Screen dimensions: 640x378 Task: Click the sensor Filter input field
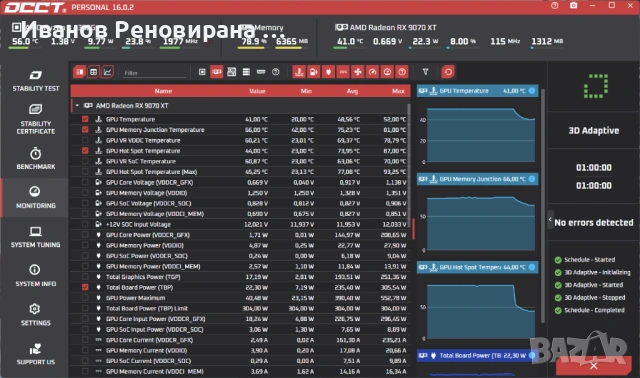point(154,73)
